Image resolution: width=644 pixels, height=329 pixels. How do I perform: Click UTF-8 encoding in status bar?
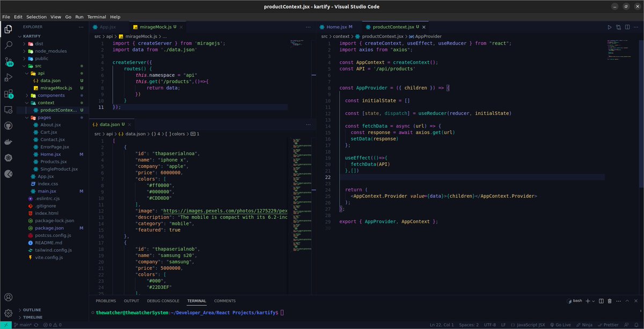pyautogui.click(x=489, y=325)
